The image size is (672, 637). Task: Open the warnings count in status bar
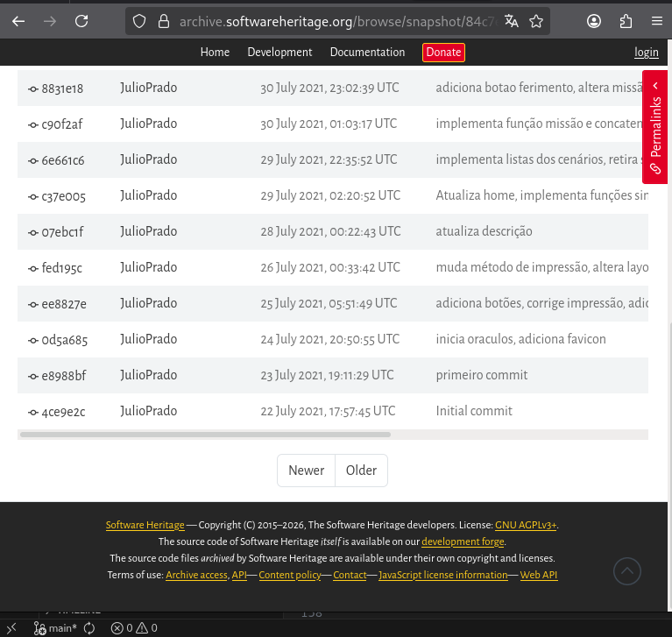tap(147, 628)
